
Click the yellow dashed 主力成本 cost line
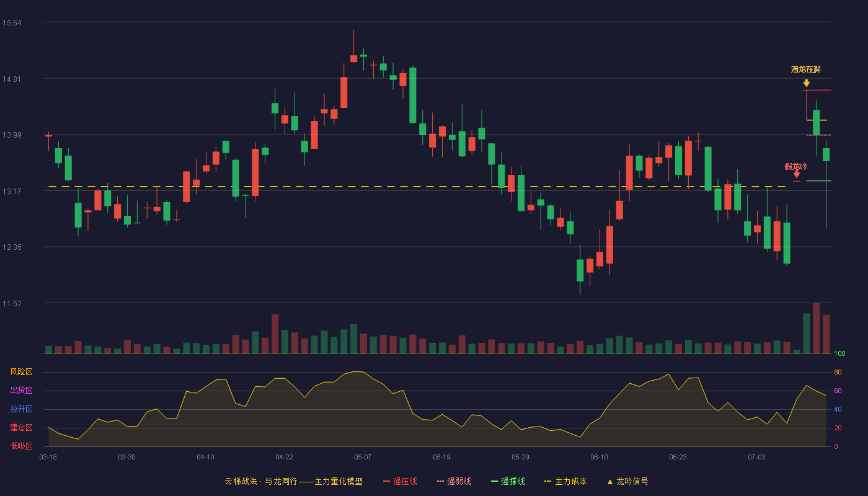point(417,186)
